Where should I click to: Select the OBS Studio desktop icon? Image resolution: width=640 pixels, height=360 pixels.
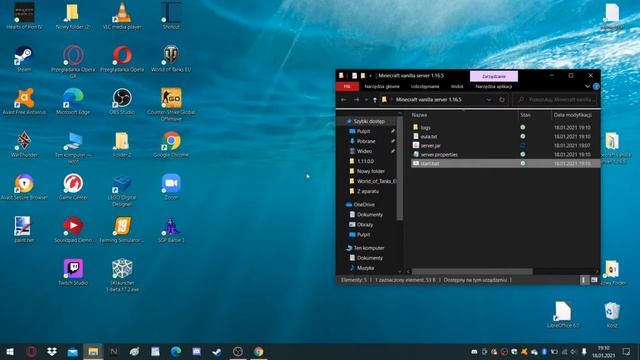click(x=122, y=101)
